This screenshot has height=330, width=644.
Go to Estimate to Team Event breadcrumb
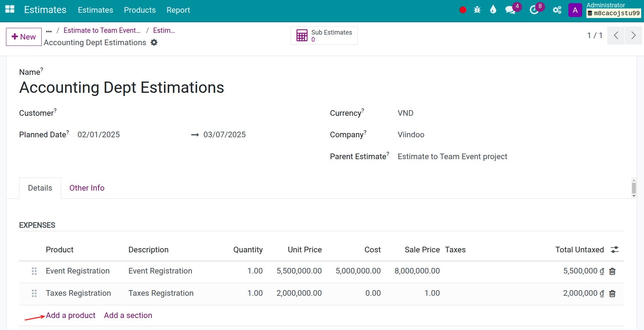(102, 30)
